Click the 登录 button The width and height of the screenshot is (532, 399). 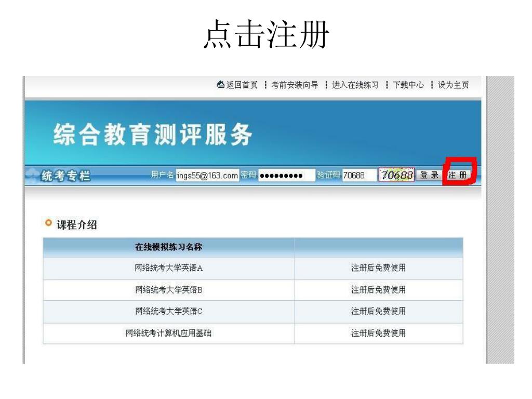point(429,175)
